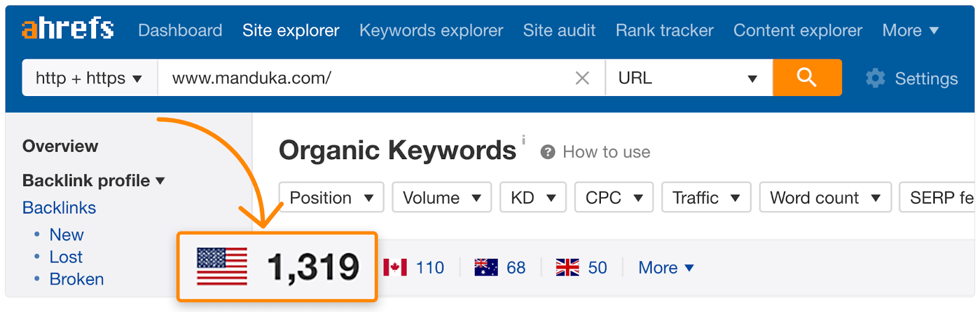The height and width of the screenshot is (312, 980).
Task: Open the URL mode dropdown
Action: click(x=688, y=78)
